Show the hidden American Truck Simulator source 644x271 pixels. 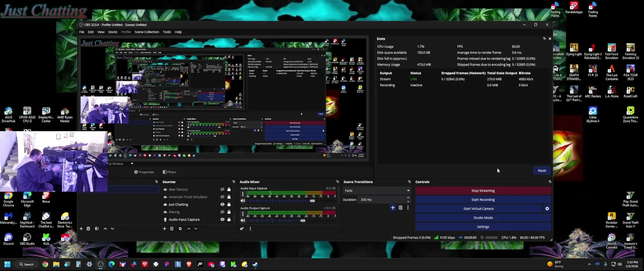pyautogui.click(x=222, y=197)
